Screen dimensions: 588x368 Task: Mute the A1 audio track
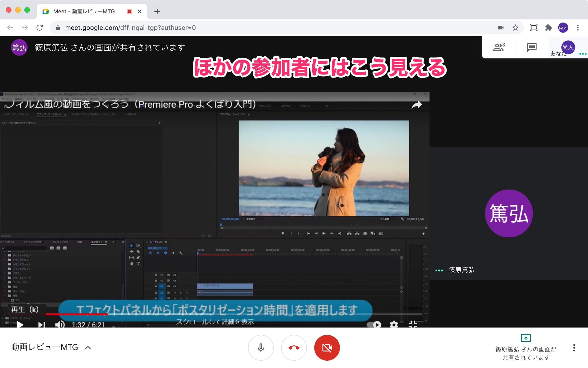point(175,293)
